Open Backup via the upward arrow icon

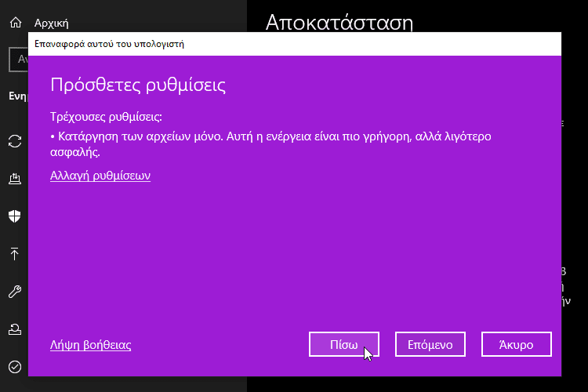(14, 253)
